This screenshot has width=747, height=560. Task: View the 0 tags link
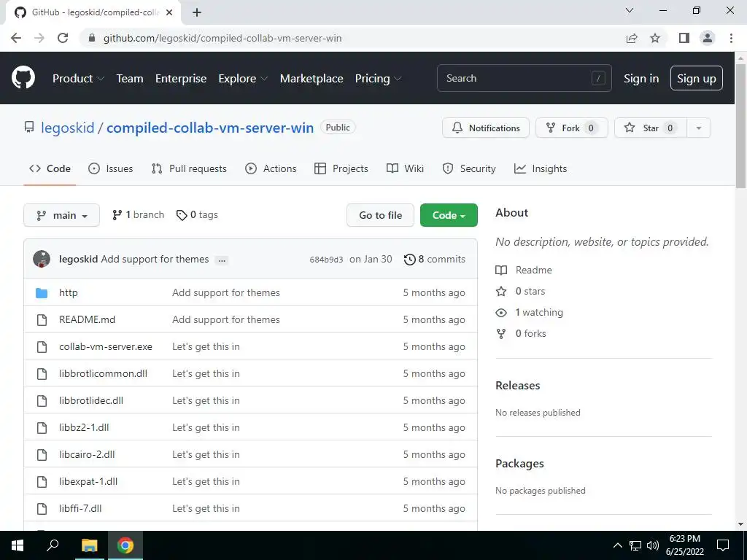click(x=197, y=215)
